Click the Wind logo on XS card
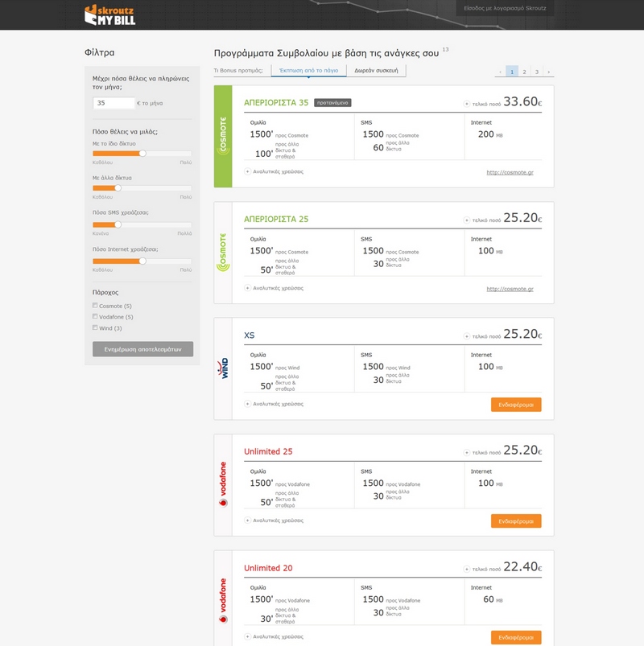The image size is (644, 646). [x=223, y=368]
